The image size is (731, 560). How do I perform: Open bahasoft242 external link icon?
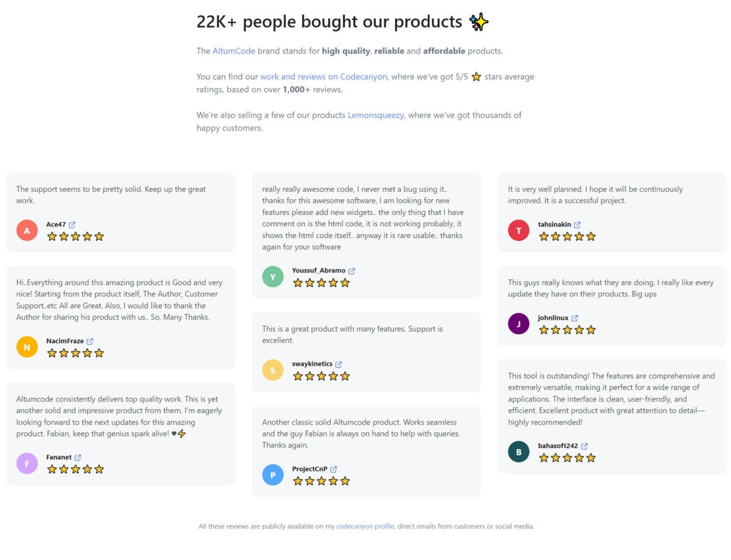pos(584,446)
